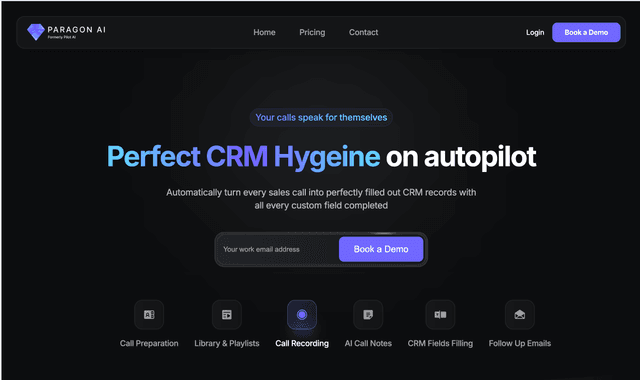The height and width of the screenshot is (380, 640).
Task: Click the Follow Up Emails envelope icon
Action: point(520,315)
